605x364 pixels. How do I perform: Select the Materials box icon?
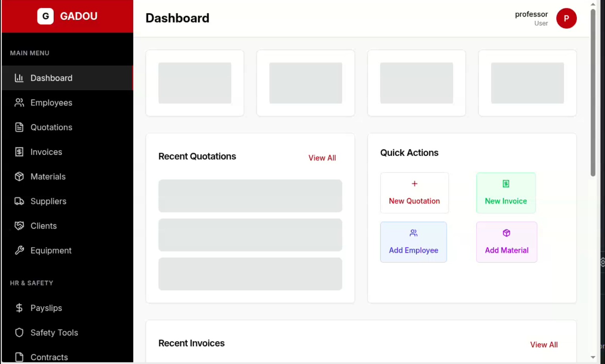(x=19, y=176)
